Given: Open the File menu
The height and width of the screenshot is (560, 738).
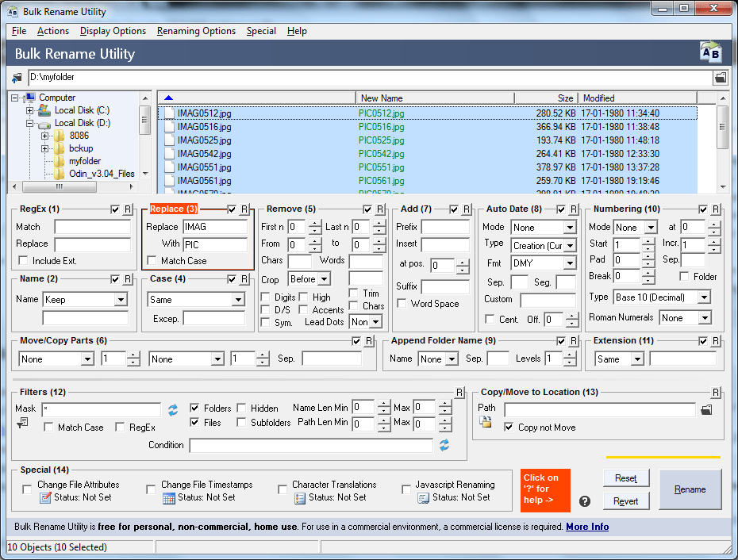Looking at the screenshot, I should coord(19,31).
